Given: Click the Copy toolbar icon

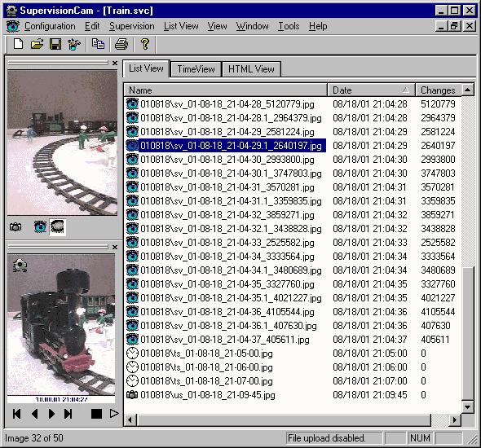Looking at the screenshot, I should (x=98, y=44).
